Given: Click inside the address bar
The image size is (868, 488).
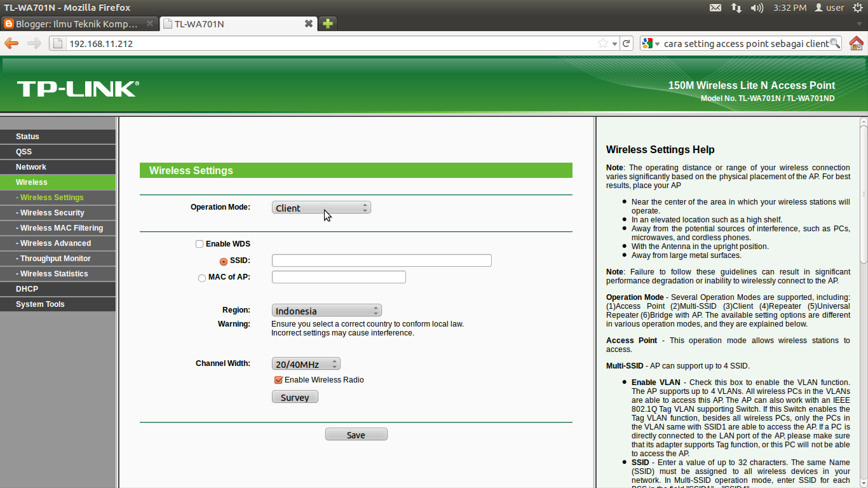Looking at the screenshot, I should click(x=254, y=43).
